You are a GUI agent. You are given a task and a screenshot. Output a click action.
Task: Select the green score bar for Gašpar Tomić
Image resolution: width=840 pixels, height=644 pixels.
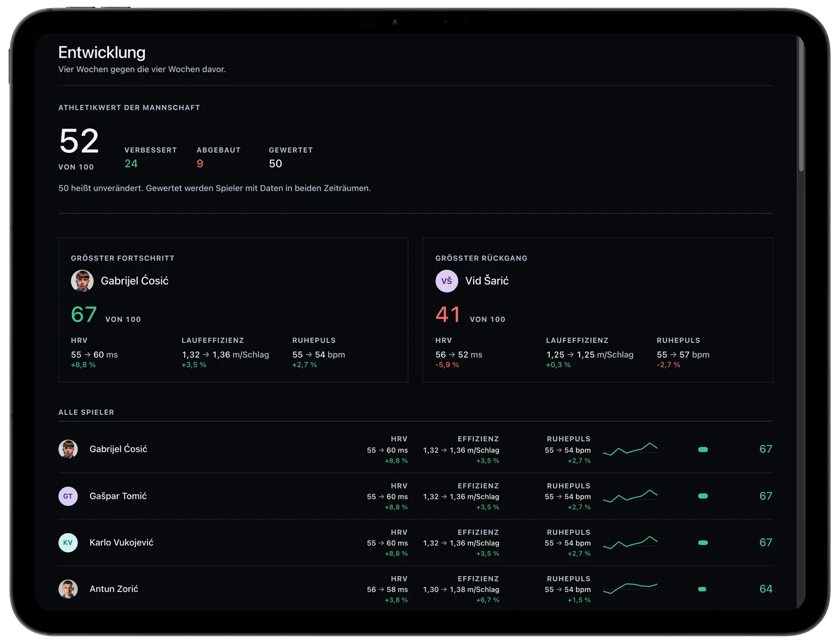(703, 496)
